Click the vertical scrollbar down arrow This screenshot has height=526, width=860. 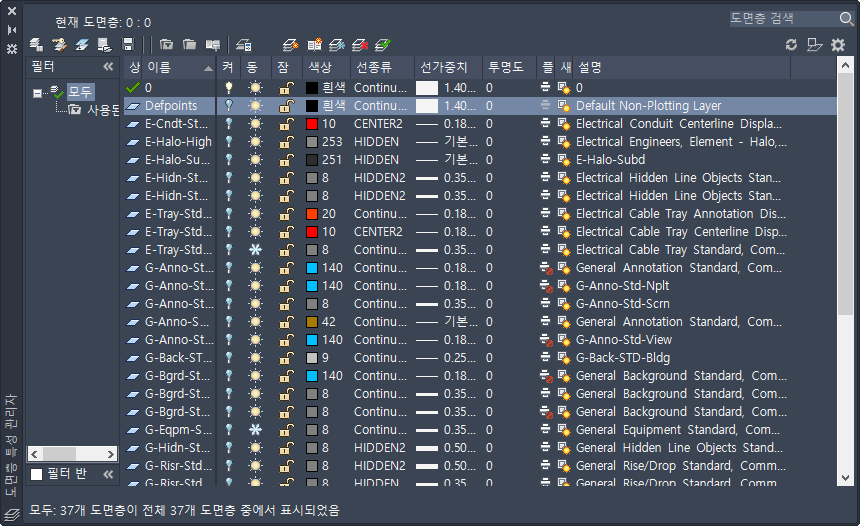[845, 478]
